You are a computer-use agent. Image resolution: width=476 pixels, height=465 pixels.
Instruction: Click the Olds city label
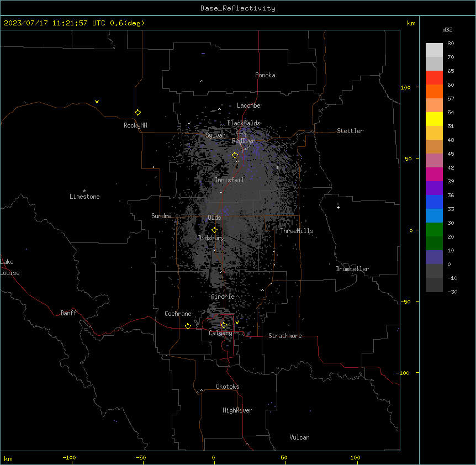click(214, 218)
